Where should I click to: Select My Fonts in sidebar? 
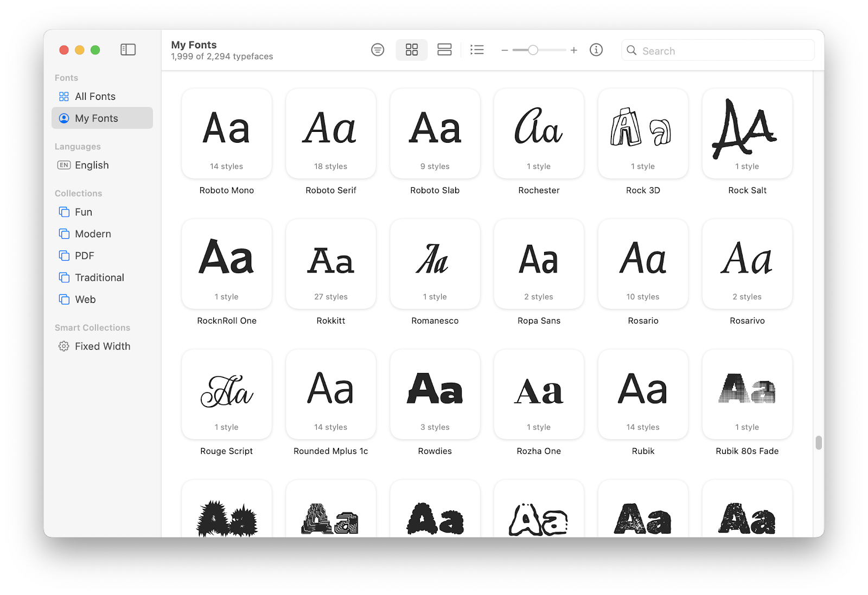pos(102,118)
